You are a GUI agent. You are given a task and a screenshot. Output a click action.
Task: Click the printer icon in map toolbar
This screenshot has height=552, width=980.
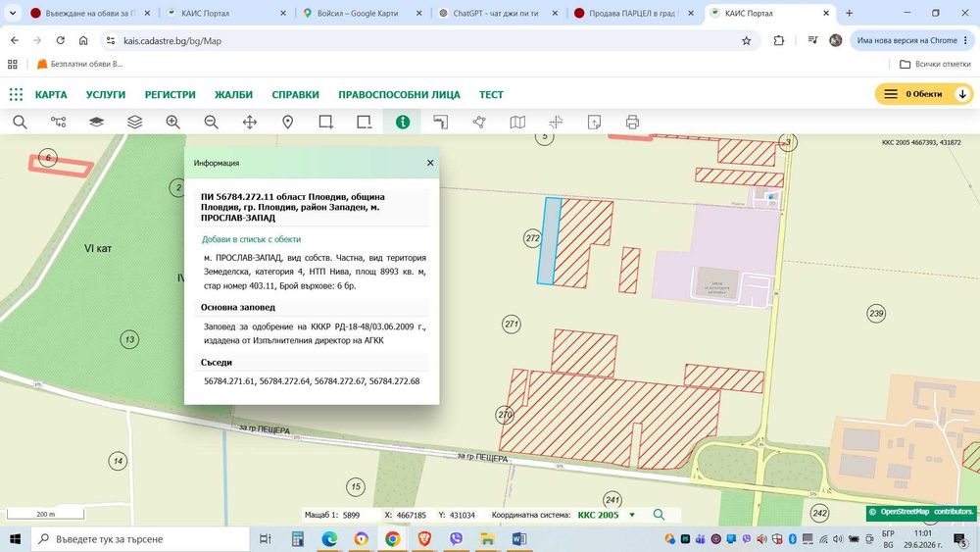click(632, 122)
